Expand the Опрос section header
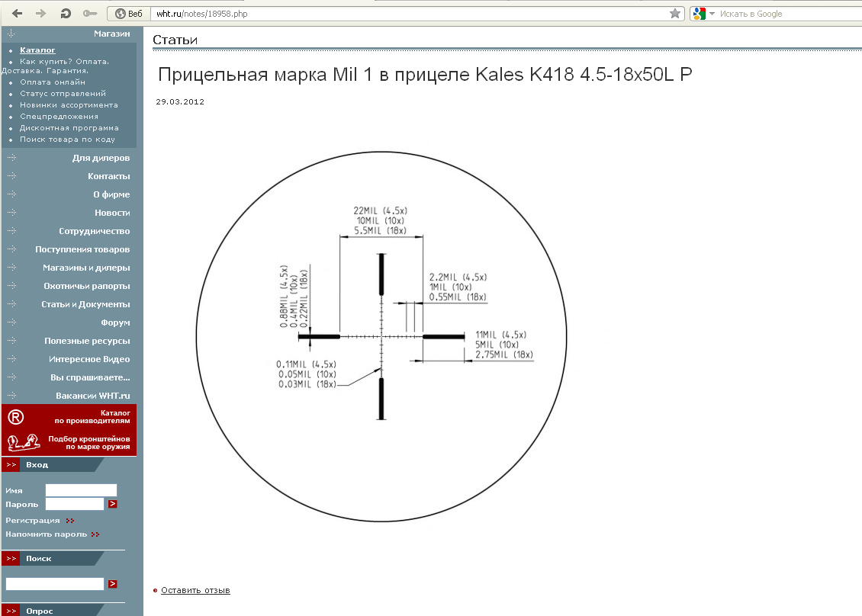The height and width of the screenshot is (616, 862). (39, 611)
